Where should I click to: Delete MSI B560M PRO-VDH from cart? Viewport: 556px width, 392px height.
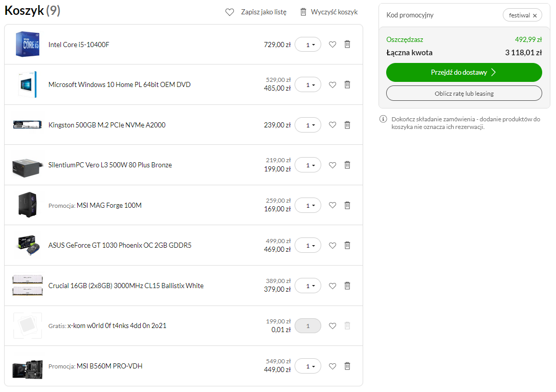click(347, 366)
